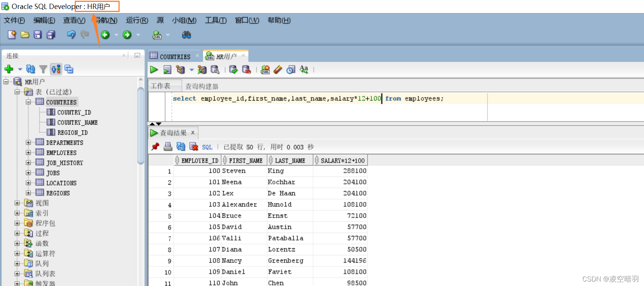Viewport: 644px width, 286px height.
Task: Close the HR用户 worksheet tab
Action: point(243,56)
